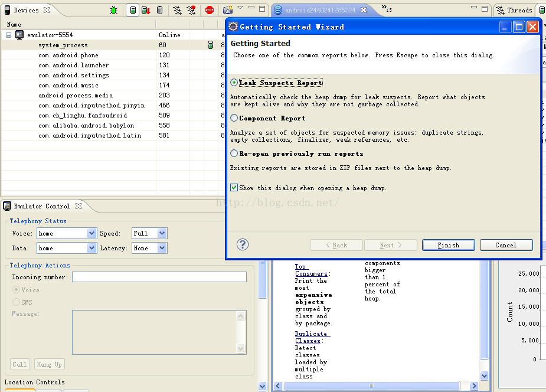Toggle the Update Heap icon
This screenshot has width=546, height=392.
point(133,10)
